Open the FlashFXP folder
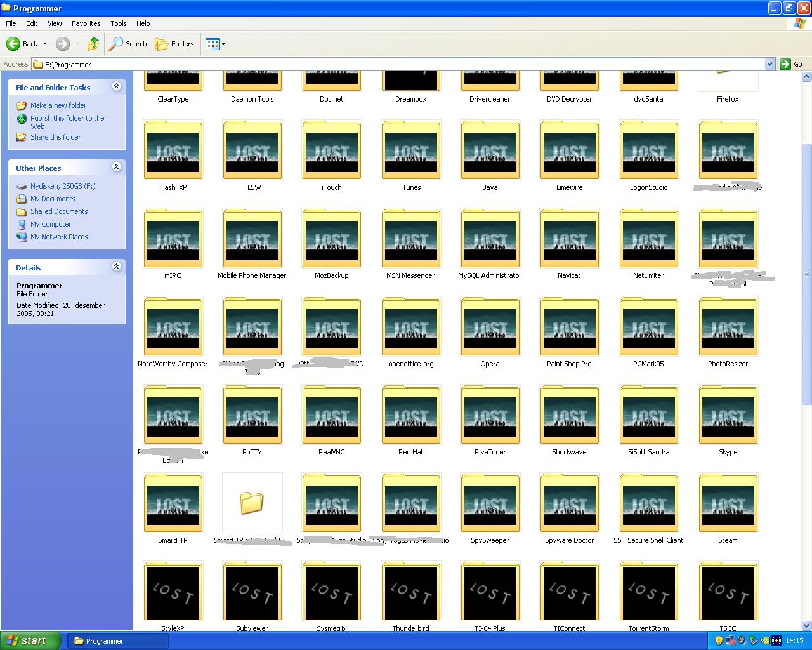Image resolution: width=812 pixels, height=650 pixels. 173,150
